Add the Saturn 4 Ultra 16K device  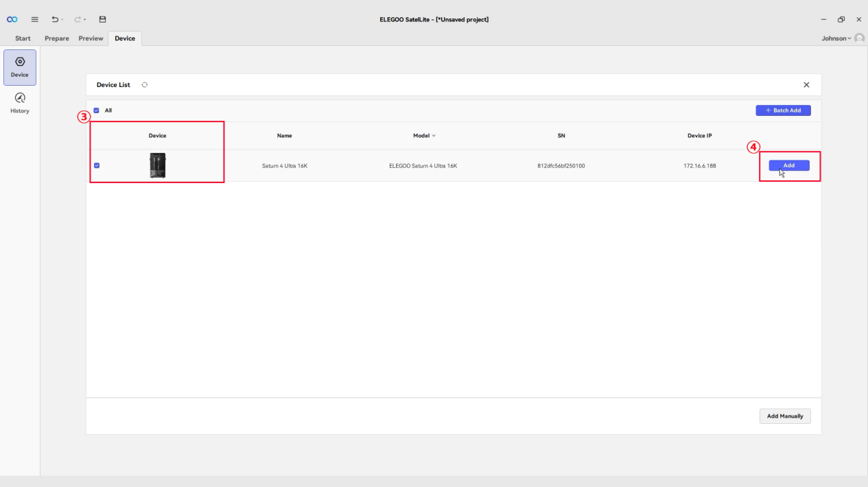(x=789, y=165)
